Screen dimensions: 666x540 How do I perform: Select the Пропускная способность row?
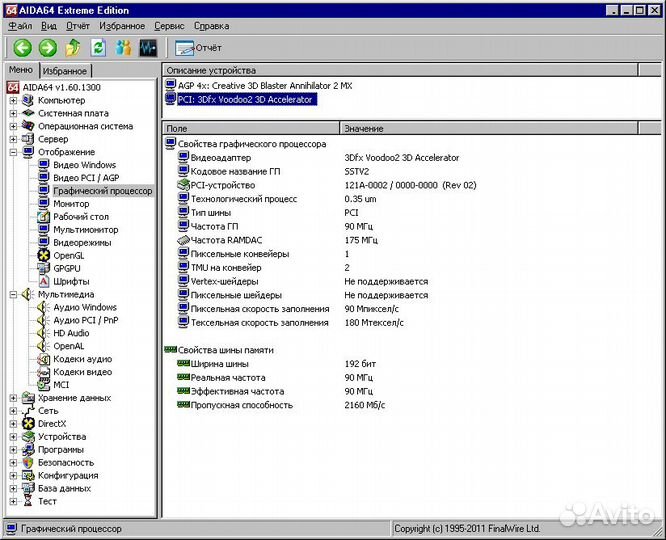(242, 405)
